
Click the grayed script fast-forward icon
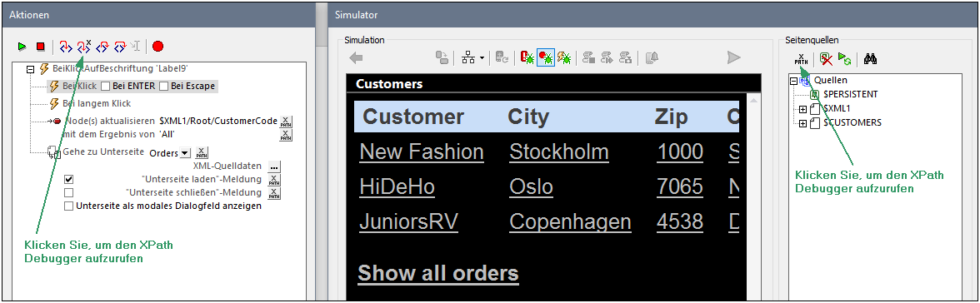607,58
